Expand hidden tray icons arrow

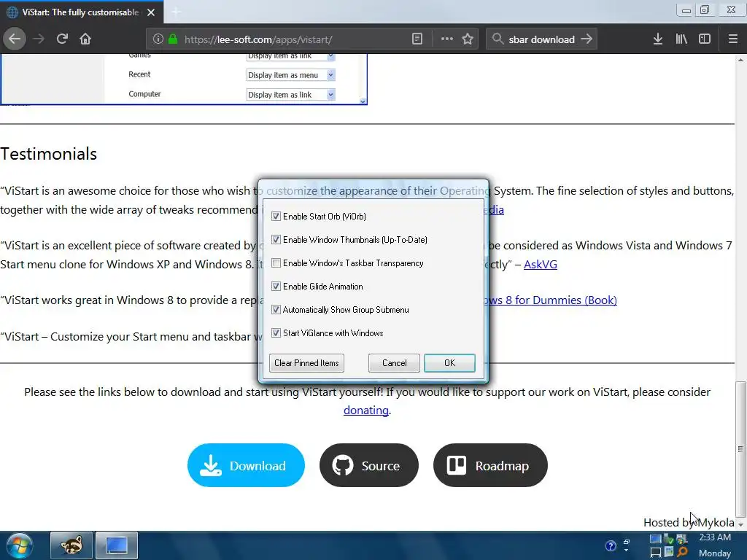point(627,551)
